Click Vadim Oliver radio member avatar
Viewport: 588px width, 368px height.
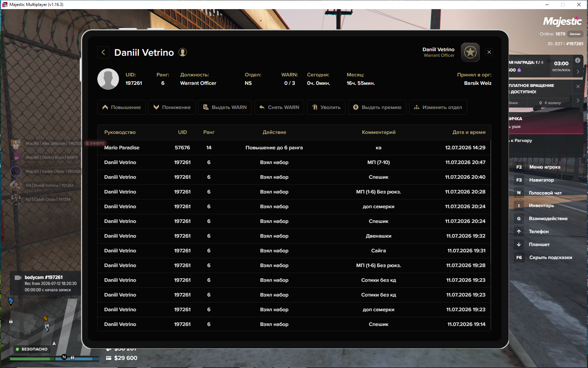click(15, 171)
